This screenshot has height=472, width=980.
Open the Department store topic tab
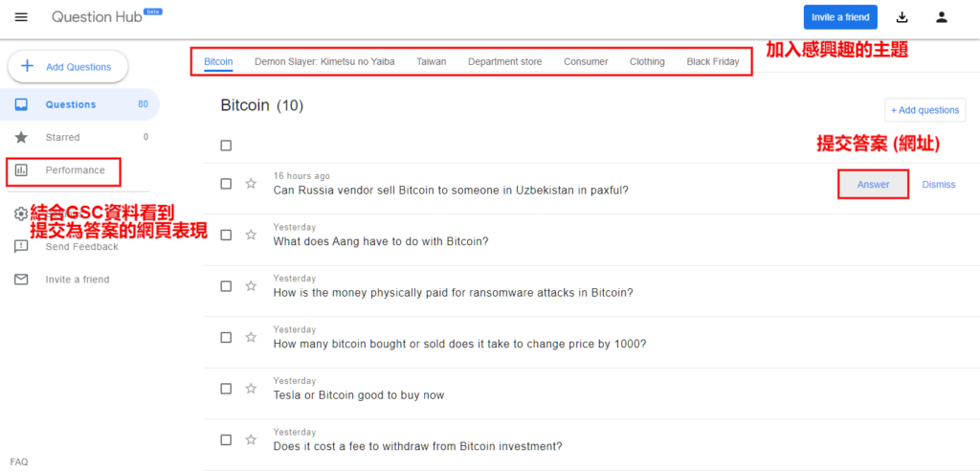click(x=505, y=62)
